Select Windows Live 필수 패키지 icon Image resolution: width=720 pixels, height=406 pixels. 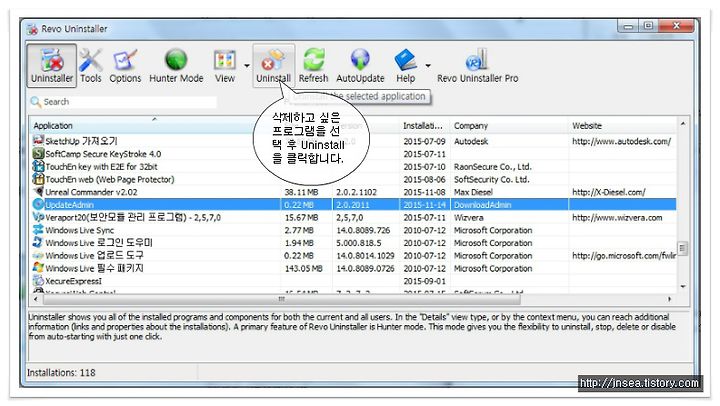pos(38,268)
